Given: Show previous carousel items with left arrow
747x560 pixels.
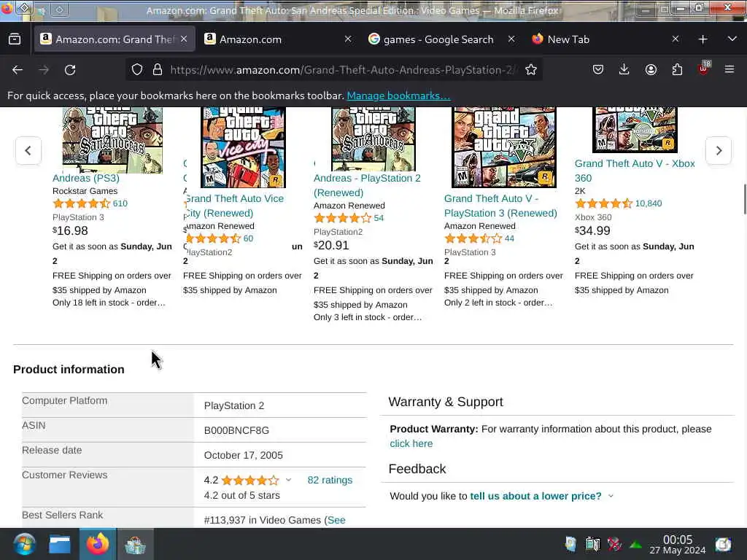Looking at the screenshot, I should pyautogui.click(x=28, y=150).
